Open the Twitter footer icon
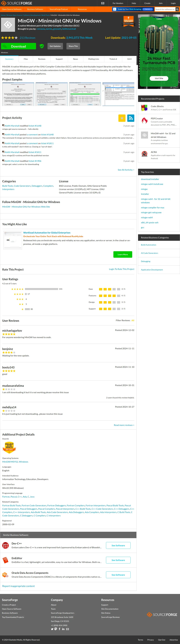Image resolution: width=180 pixels, height=644 pixels. pos(52,629)
